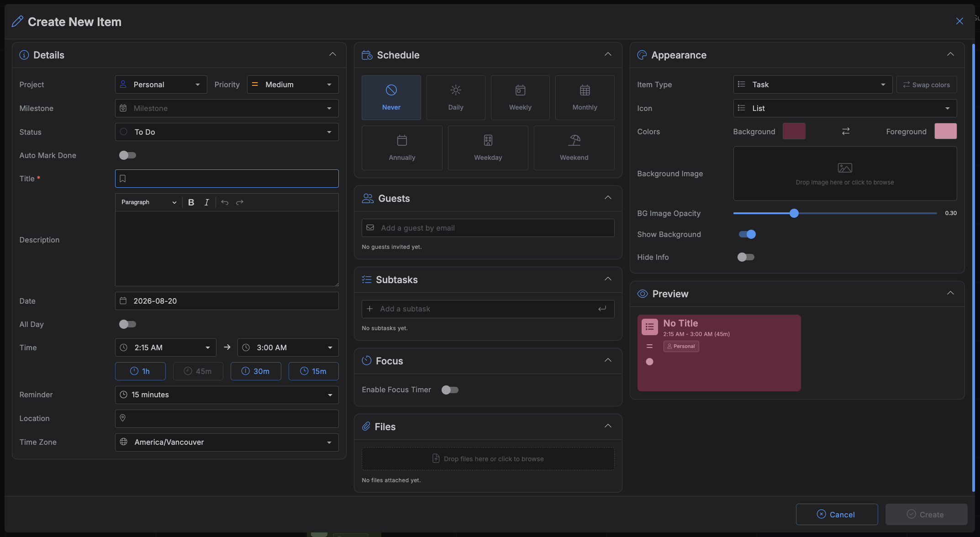Open the Time Zone dropdown America/Vancouver
Image resolution: width=980 pixels, height=537 pixels.
coord(227,442)
